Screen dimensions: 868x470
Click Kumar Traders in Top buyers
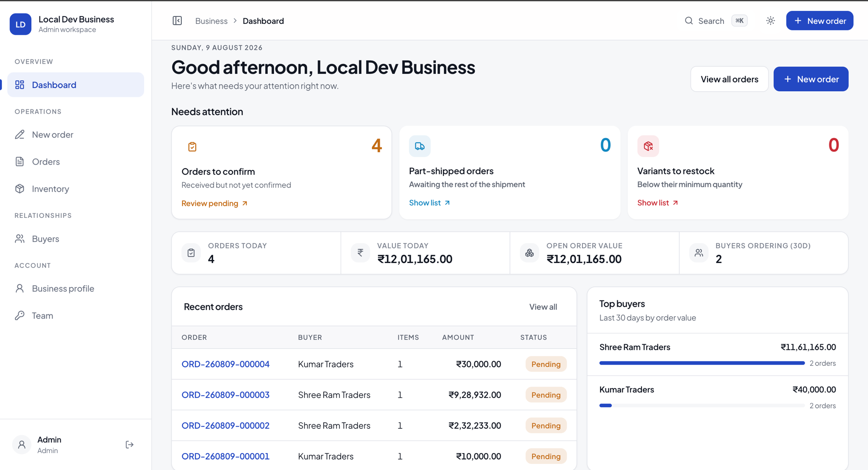tap(626, 390)
